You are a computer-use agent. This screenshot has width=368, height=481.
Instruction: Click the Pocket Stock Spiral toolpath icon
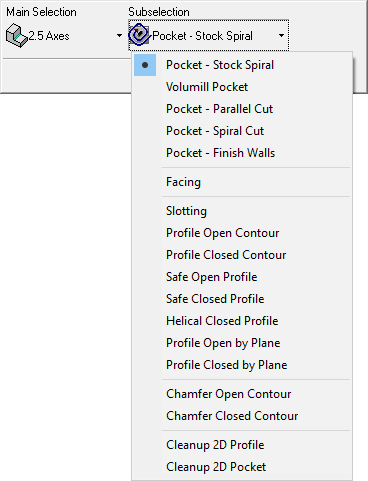coord(139,35)
